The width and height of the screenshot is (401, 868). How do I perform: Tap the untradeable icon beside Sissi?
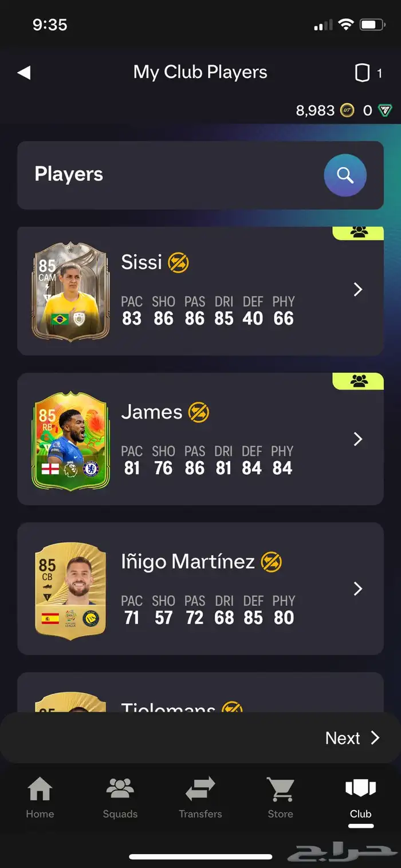[178, 263]
